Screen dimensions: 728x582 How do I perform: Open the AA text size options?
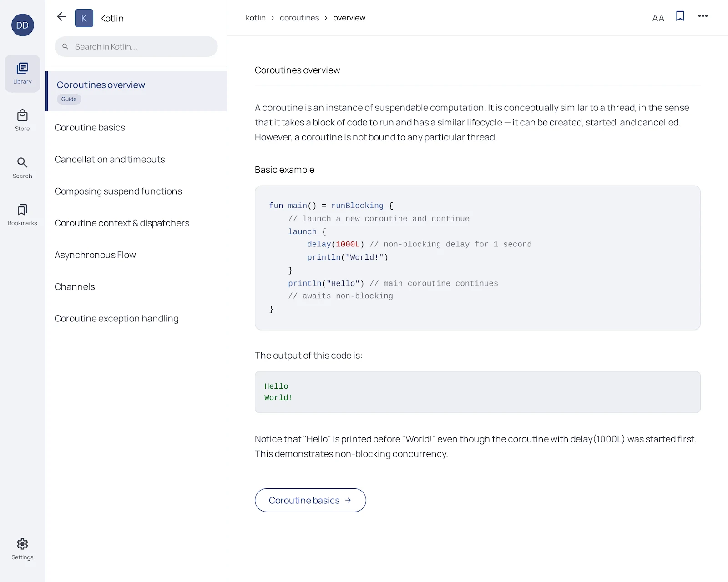658,18
